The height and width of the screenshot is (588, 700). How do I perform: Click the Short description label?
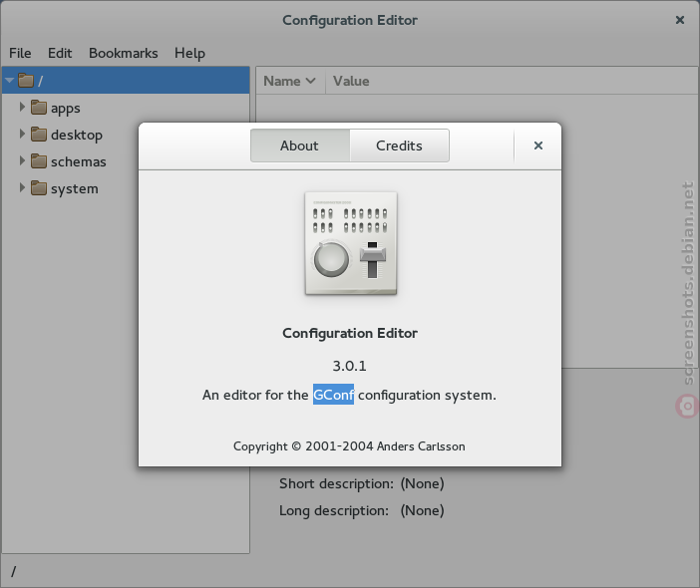coord(337,483)
